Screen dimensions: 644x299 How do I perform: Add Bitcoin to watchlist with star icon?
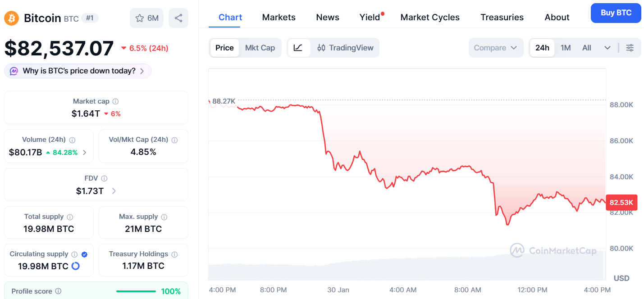[146, 18]
